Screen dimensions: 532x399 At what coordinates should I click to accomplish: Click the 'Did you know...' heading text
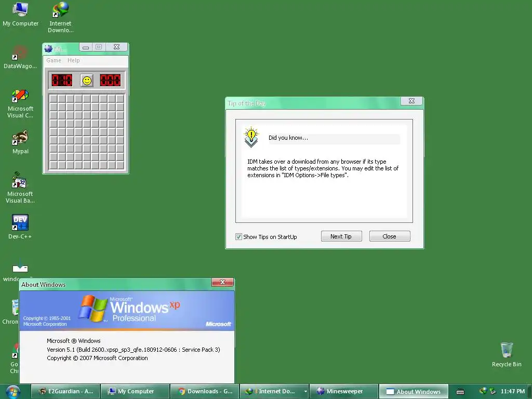[288, 138]
